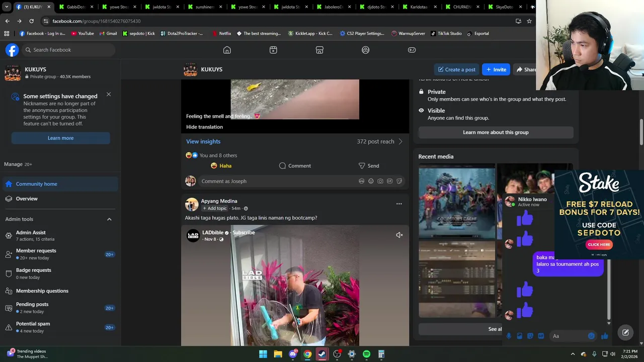Open the three-dot menu on Apyang Medina's post
The width and height of the screenshot is (644, 362).
[399, 204]
